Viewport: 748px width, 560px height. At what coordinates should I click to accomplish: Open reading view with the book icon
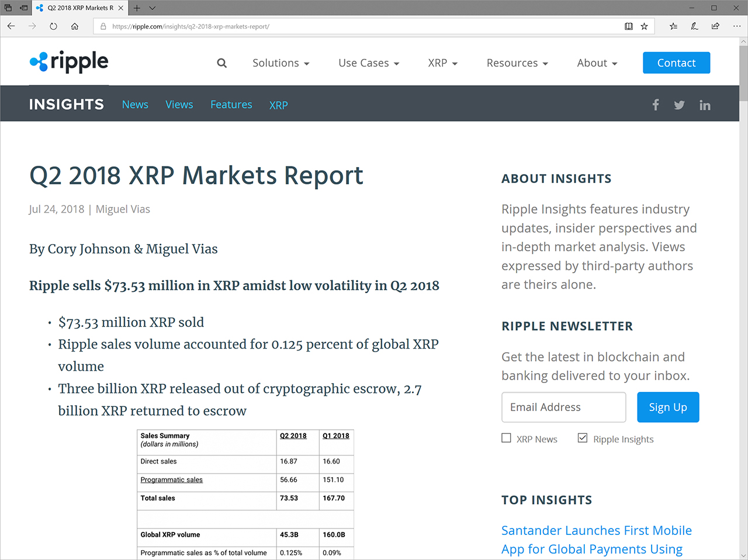click(628, 26)
